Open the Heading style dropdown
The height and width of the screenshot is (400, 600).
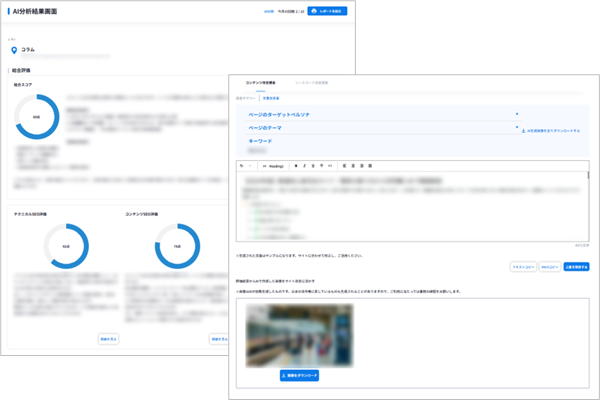pos(273,165)
